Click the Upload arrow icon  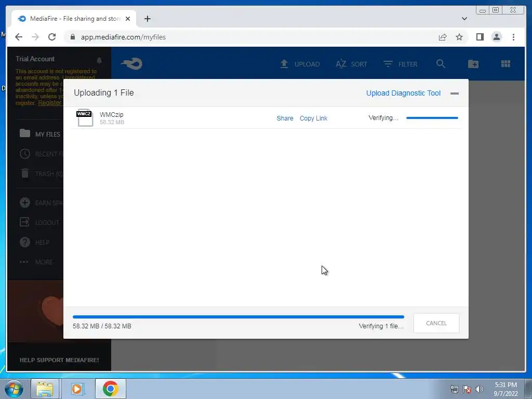pos(284,64)
